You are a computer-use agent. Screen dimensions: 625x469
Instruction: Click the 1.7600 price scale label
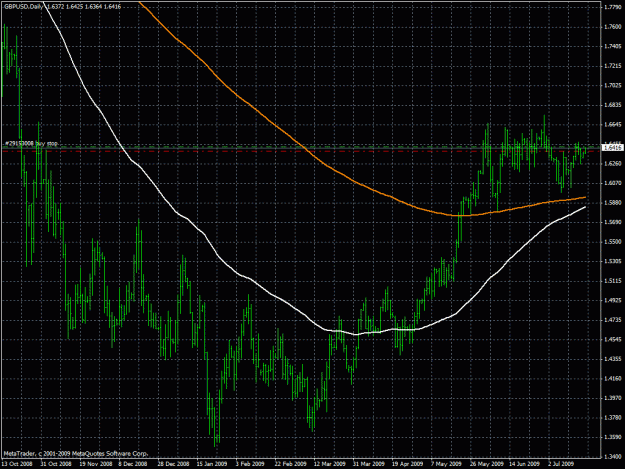point(613,27)
